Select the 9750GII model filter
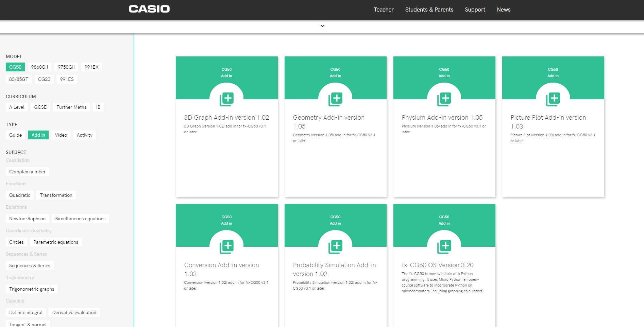The width and height of the screenshot is (644, 327). (x=66, y=67)
